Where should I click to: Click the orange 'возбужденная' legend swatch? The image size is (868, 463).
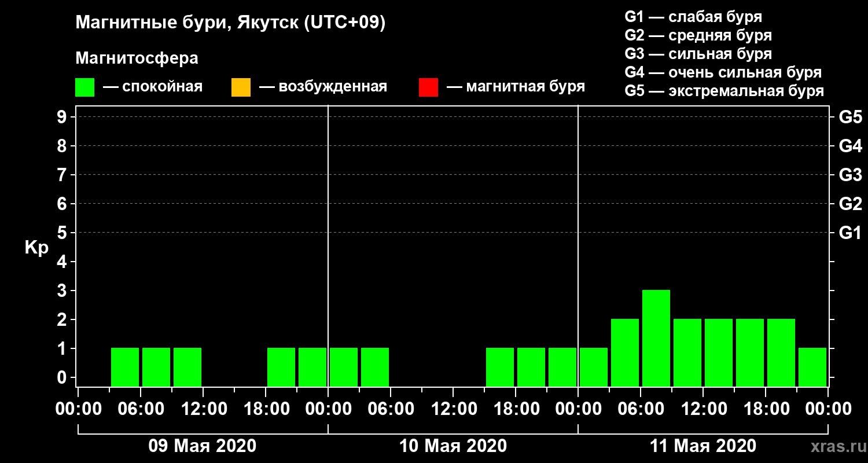tap(241, 87)
